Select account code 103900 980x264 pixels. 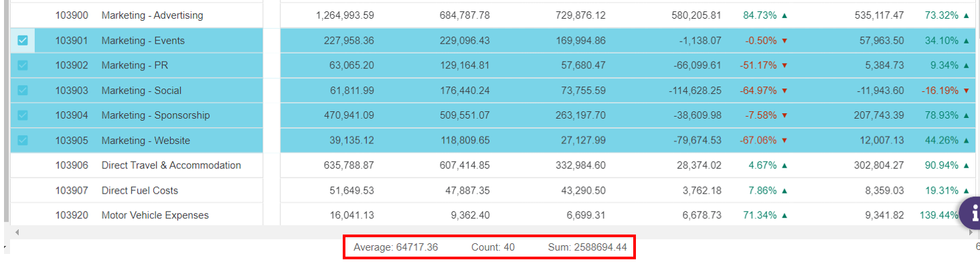[x=72, y=15]
